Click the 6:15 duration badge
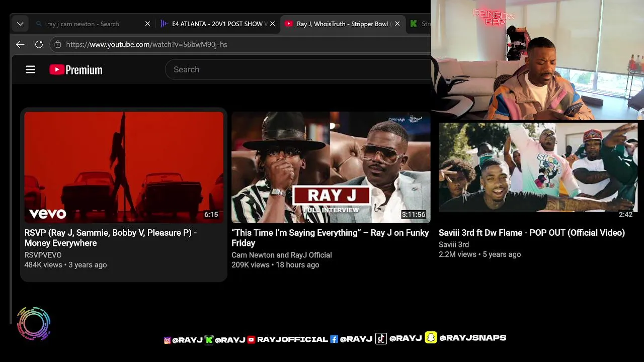 pyautogui.click(x=211, y=215)
